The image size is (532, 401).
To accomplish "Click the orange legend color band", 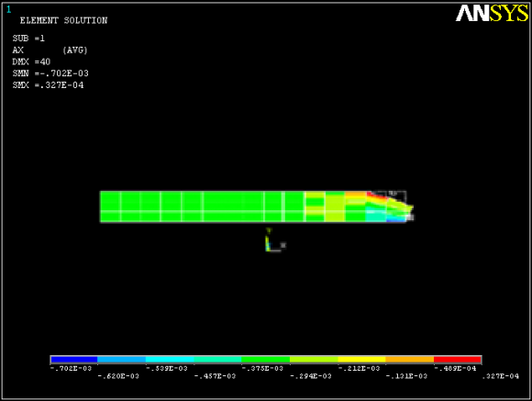I will click(x=409, y=359).
